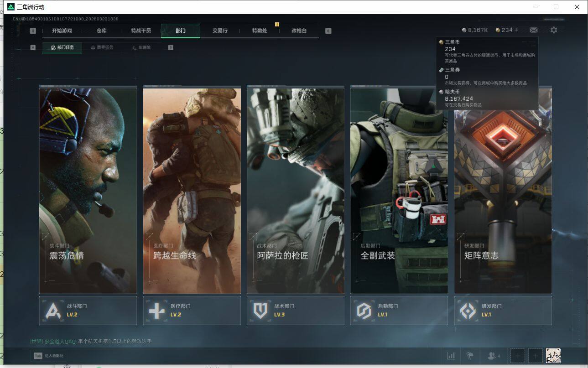
Task: Click the D key hint after 军需处
Action: [171, 47]
